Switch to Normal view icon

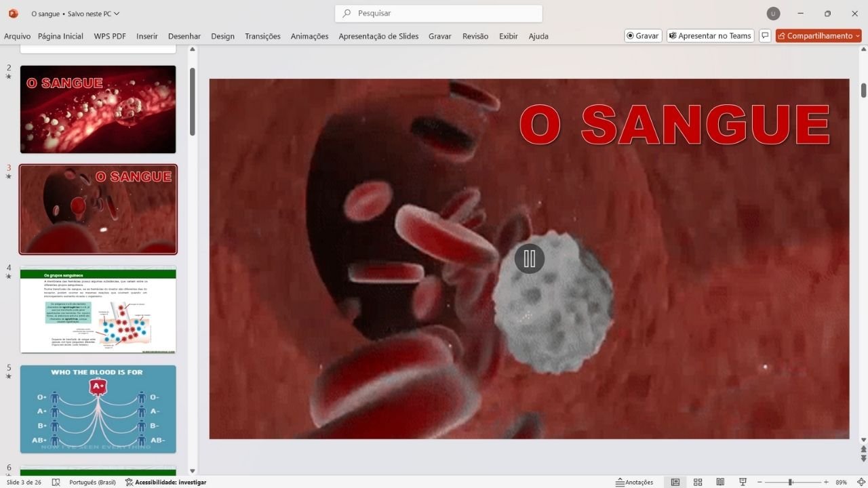(x=675, y=482)
